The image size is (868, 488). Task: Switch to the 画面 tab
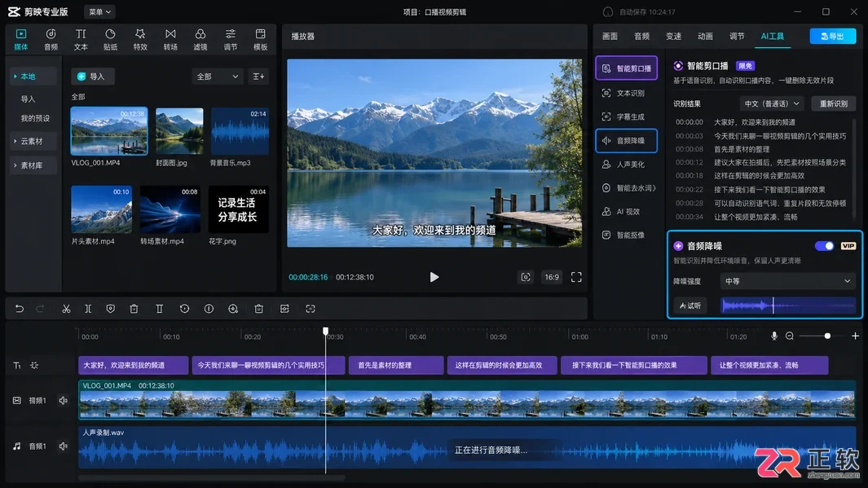(x=610, y=37)
